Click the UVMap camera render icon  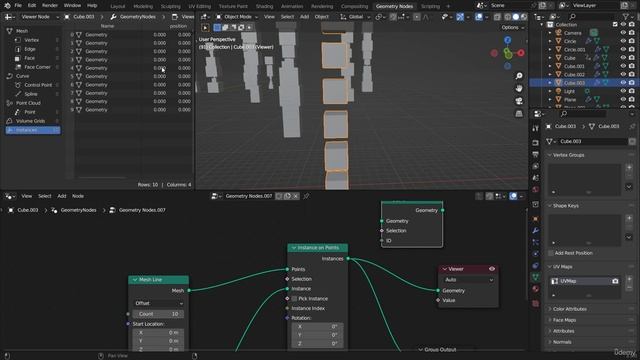point(615,281)
